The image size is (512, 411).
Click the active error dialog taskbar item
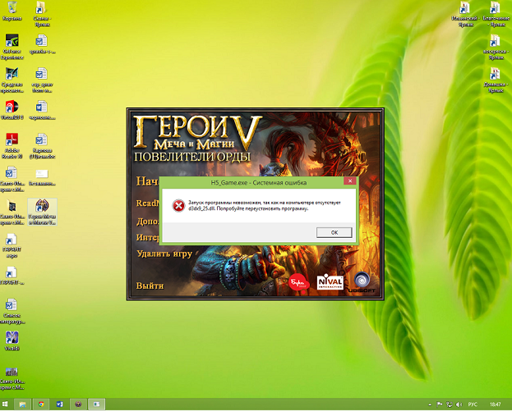pos(97,404)
